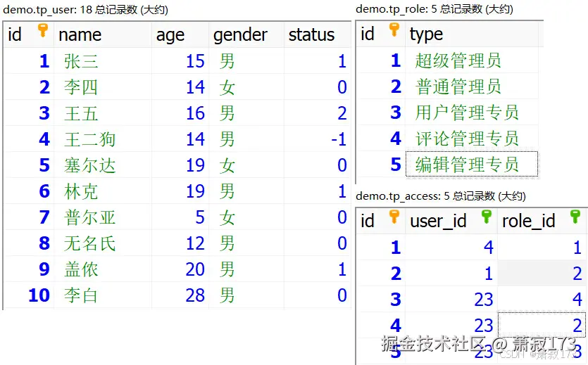Click the shaded role_id cell in tp_access row 2
Viewport: 588px width, 365px height.
[x=542, y=274]
